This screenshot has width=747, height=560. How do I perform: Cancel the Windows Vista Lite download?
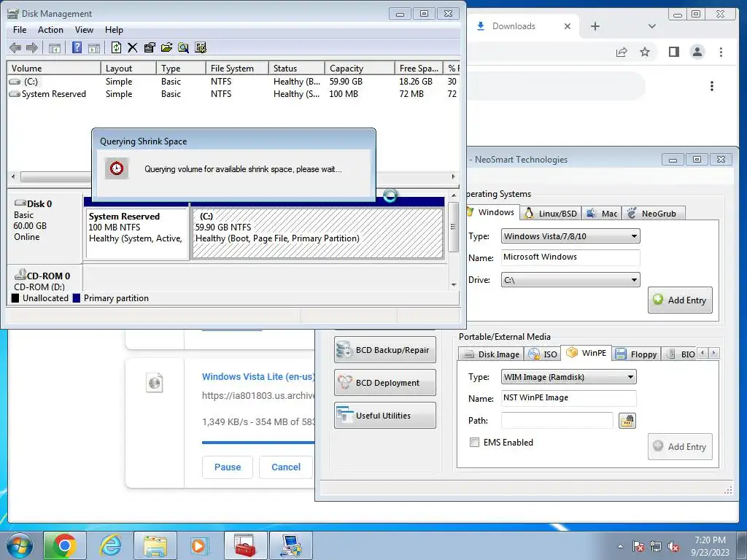286,467
